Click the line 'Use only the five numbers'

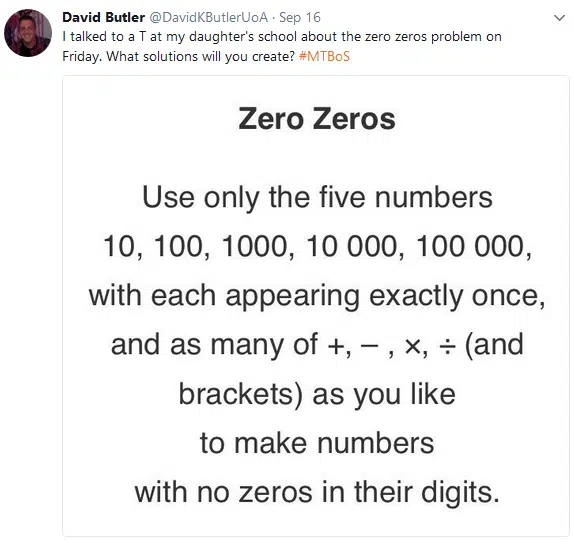(317, 198)
